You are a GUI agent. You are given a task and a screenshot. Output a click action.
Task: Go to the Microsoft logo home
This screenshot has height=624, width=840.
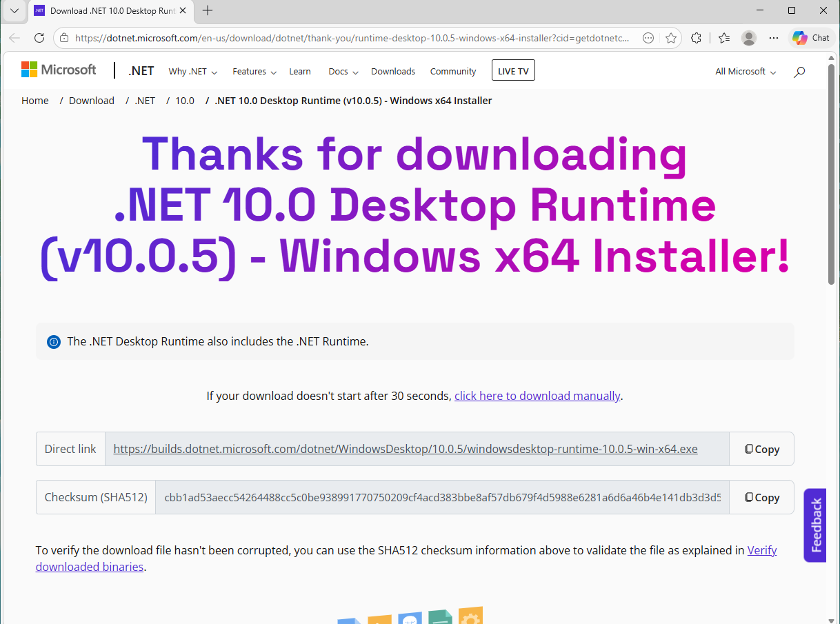click(x=59, y=70)
